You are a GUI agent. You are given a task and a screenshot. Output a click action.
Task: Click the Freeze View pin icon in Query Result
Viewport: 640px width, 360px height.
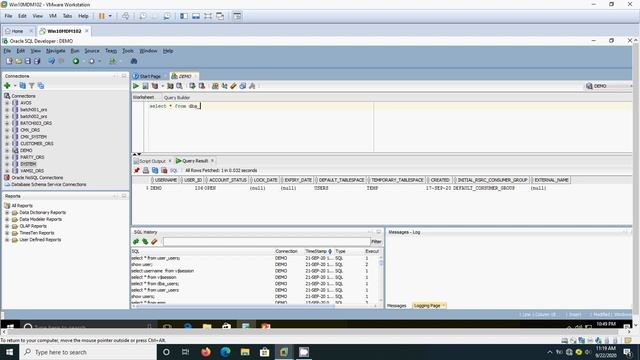(137, 170)
